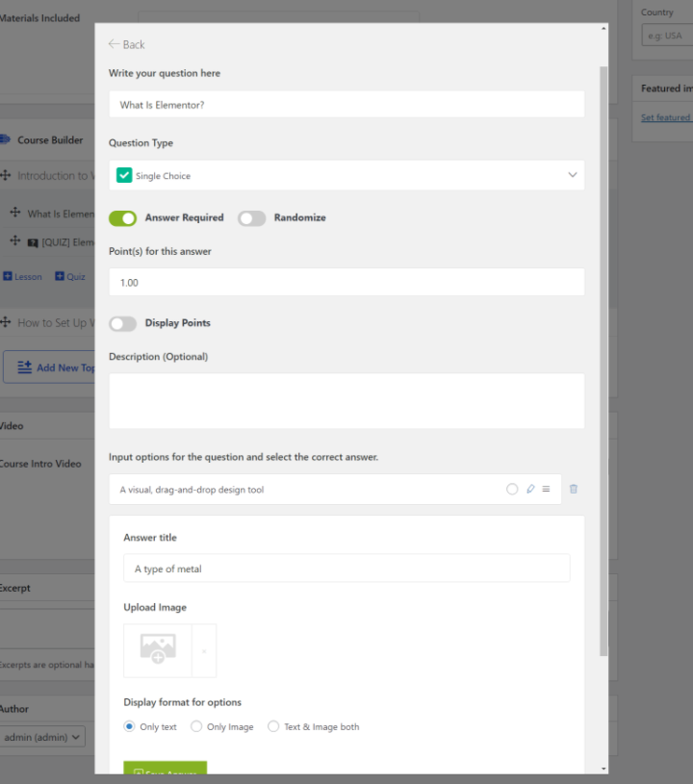Turn on the Display Points switch
The image size is (693, 784).
pyautogui.click(x=123, y=323)
